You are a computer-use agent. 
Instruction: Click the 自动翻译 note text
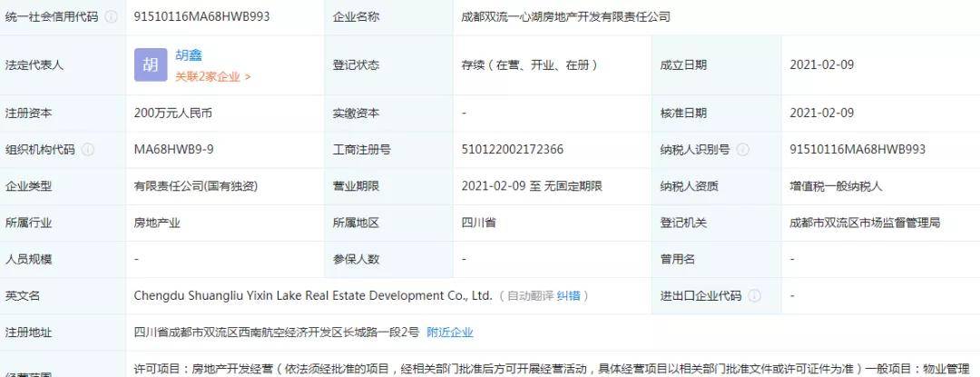(530, 296)
